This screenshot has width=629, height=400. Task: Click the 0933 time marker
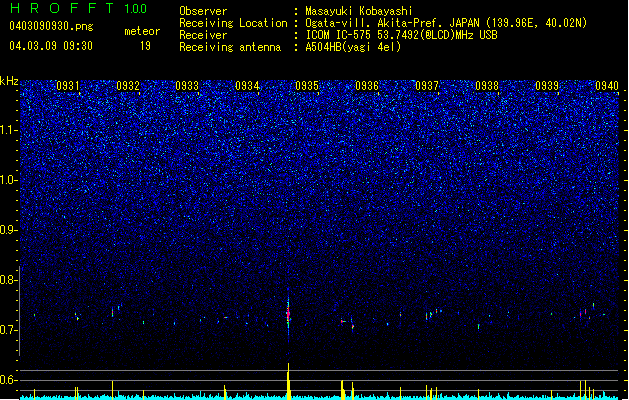pyautogui.click(x=187, y=86)
